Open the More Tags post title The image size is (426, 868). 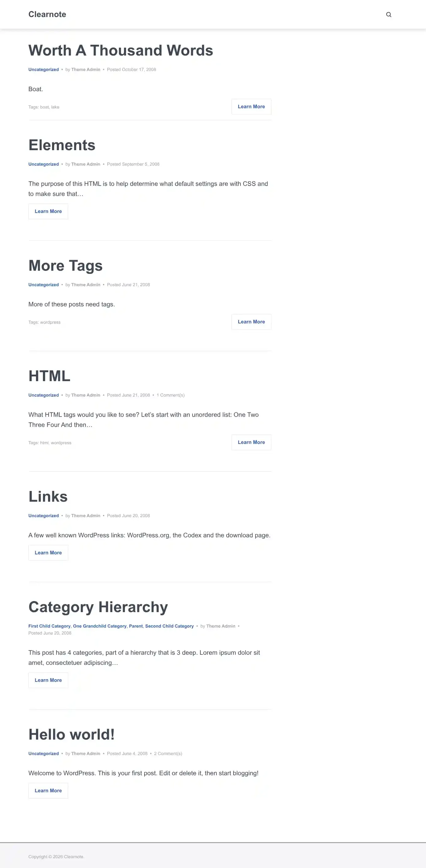(65, 266)
